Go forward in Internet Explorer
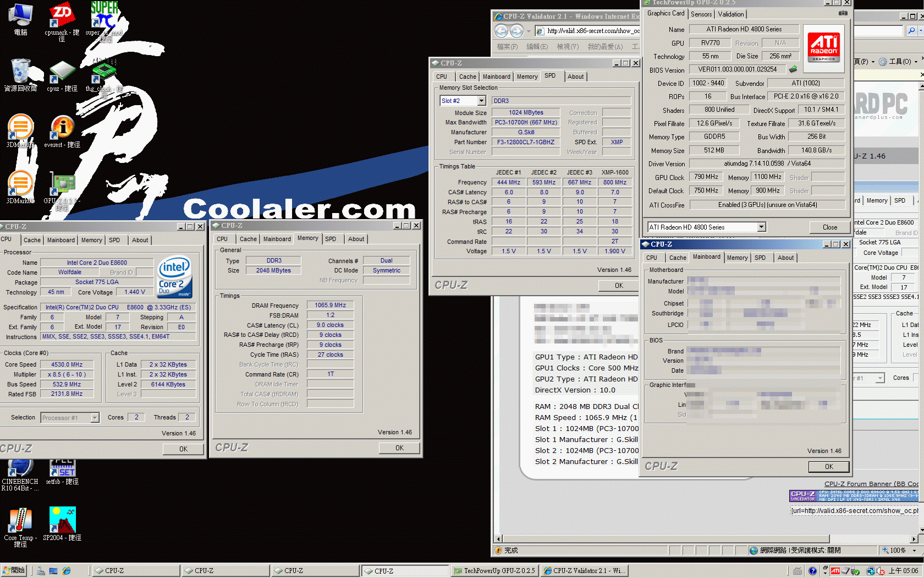 (516, 31)
